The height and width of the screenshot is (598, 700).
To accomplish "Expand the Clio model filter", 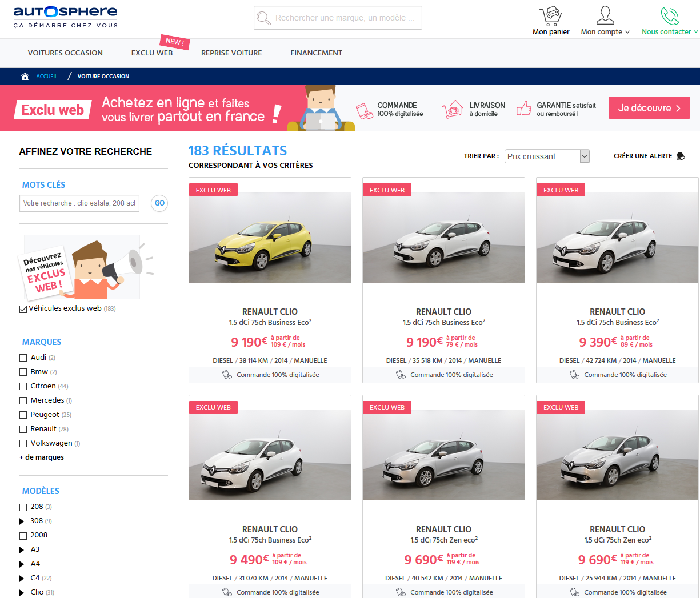I will 23,592.
